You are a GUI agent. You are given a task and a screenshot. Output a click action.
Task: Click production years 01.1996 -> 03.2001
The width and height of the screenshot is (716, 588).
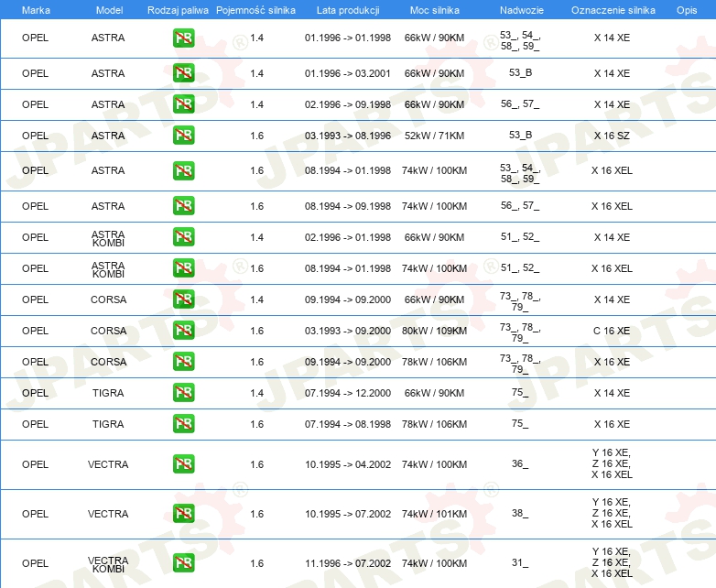pos(348,73)
